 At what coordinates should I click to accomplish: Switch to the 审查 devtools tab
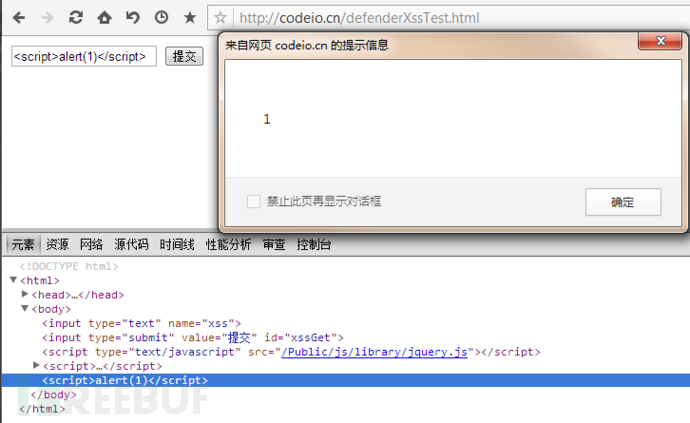(x=274, y=244)
